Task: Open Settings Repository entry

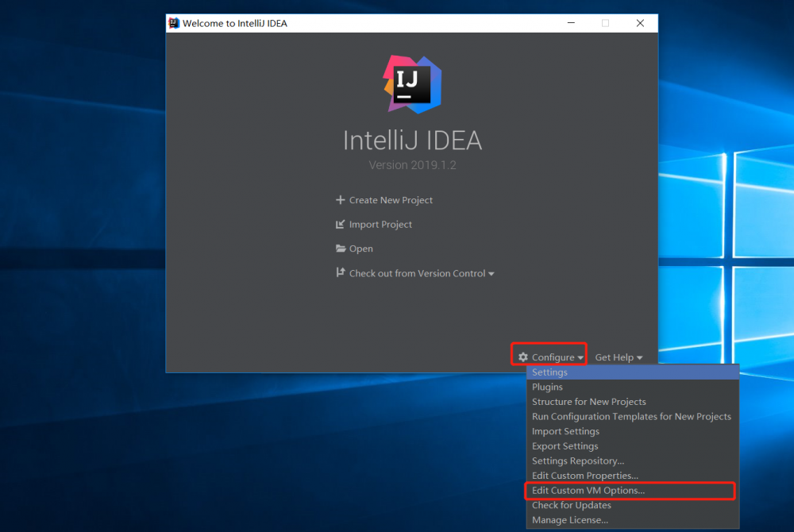Action: pyautogui.click(x=577, y=461)
